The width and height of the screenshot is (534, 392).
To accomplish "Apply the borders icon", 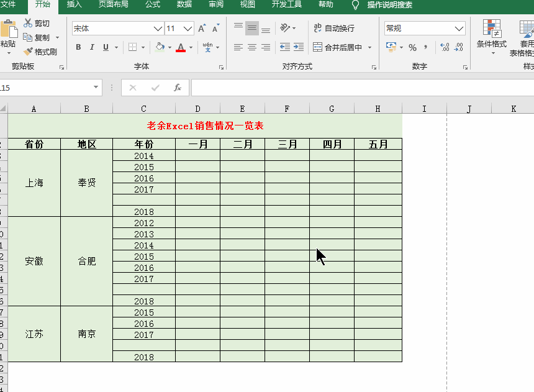I will pos(132,47).
